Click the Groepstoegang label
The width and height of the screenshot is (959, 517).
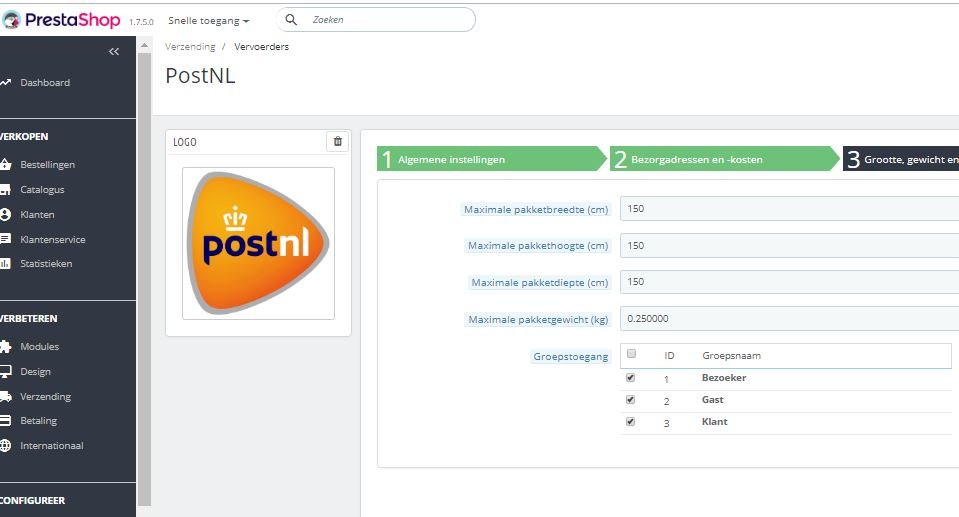tap(570, 357)
